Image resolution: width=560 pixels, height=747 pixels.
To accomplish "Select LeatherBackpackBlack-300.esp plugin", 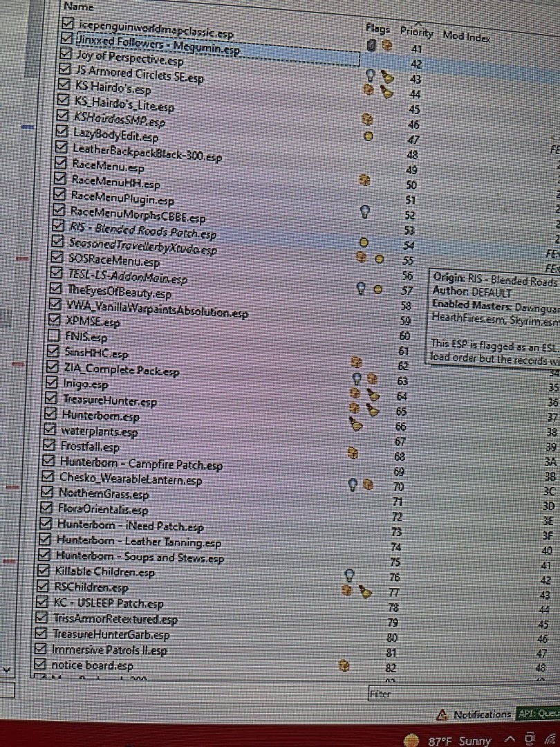I will pos(148,152).
